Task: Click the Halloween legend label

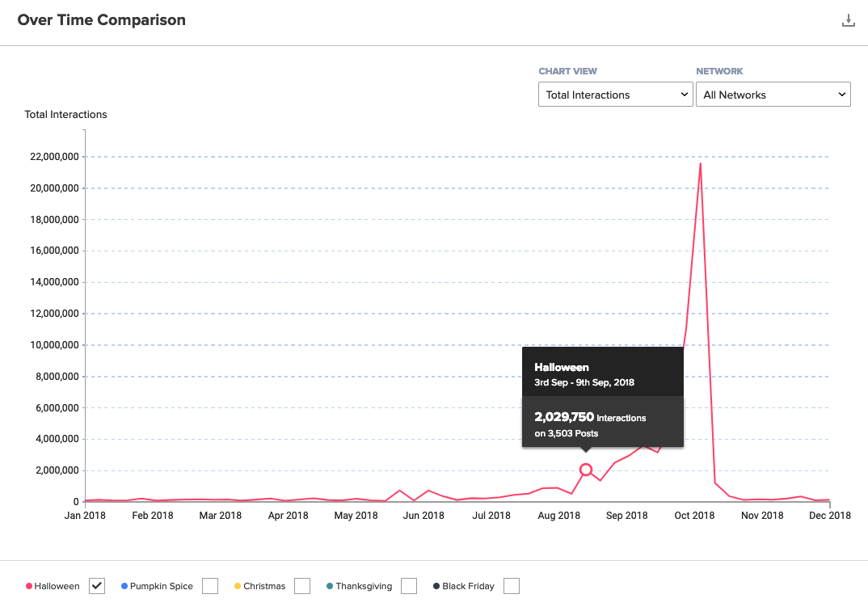Action: click(x=57, y=586)
